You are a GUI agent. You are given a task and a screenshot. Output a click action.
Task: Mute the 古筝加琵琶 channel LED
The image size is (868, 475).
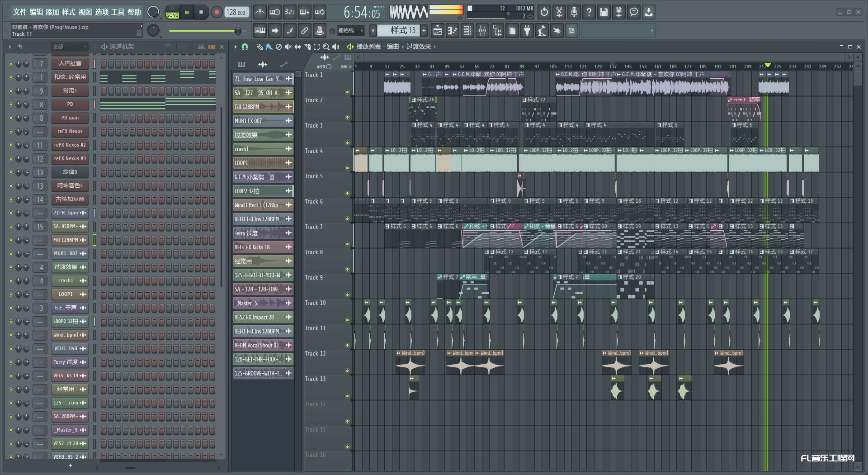11,199
